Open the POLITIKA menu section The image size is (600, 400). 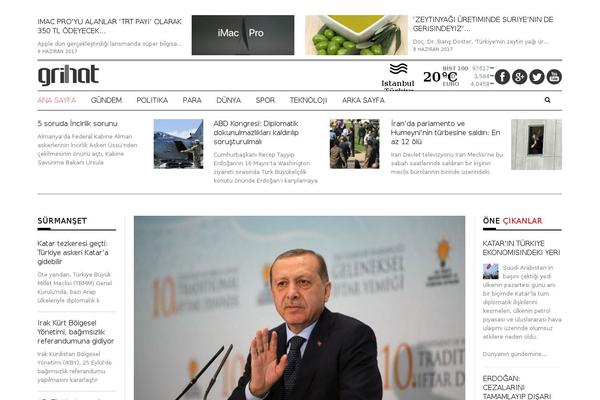pos(152,100)
